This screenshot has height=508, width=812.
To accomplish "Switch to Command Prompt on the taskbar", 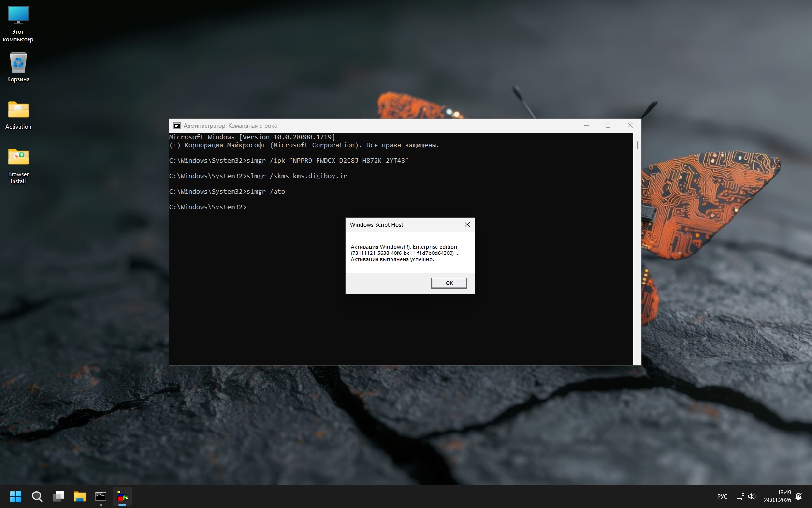I will pyautogui.click(x=101, y=496).
